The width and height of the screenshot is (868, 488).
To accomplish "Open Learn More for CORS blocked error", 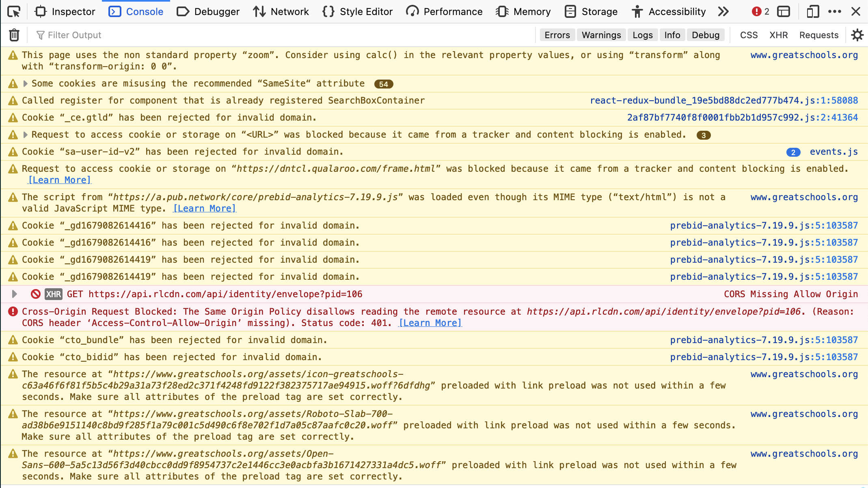I will pyautogui.click(x=430, y=323).
